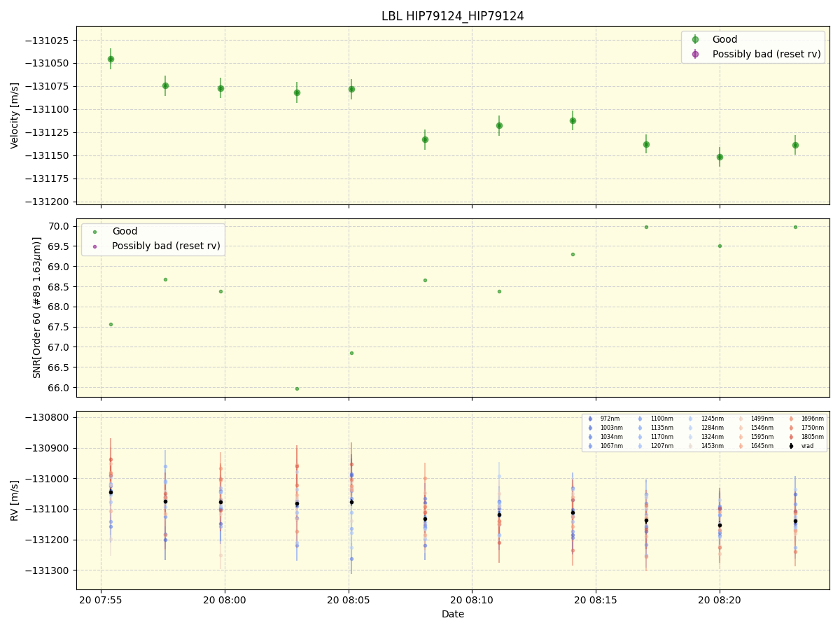Viewport: 840px width, 630px height.
Task: Click the -131200 velocity tick label
Action: pos(48,202)
